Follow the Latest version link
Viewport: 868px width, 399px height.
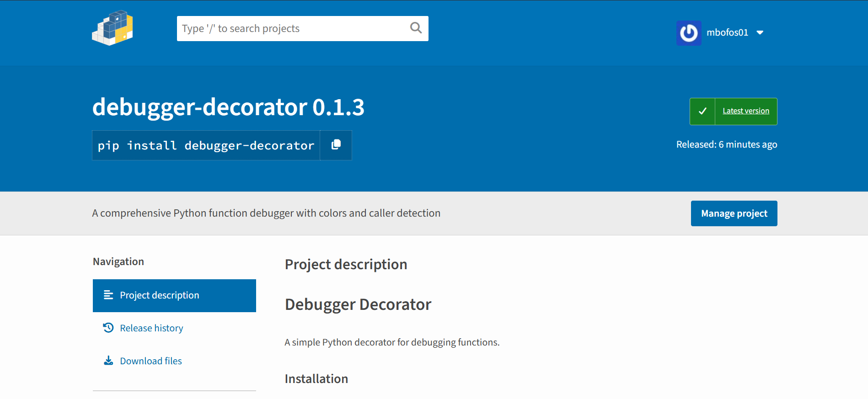point(745,111)
